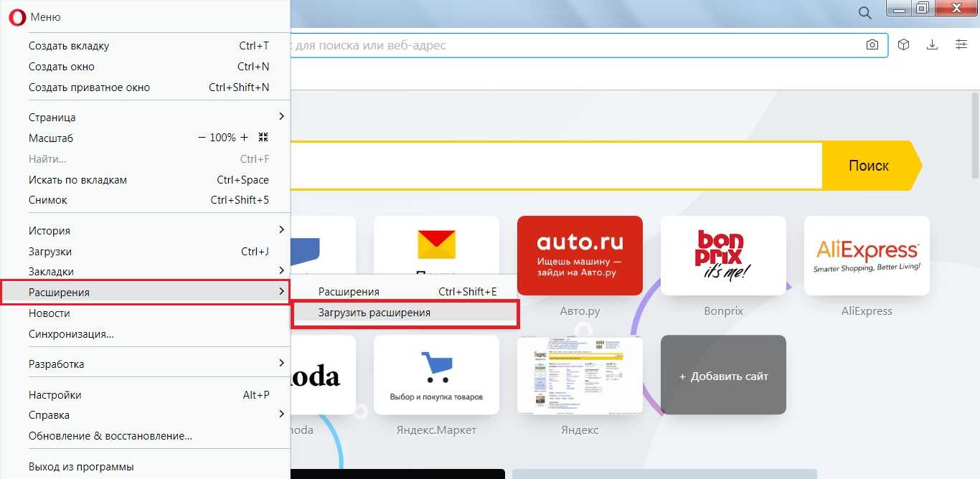Open the Новости menu item
The height and width of the screenshot is (479, 980).
pyautogui.click(x=146, y=313)
